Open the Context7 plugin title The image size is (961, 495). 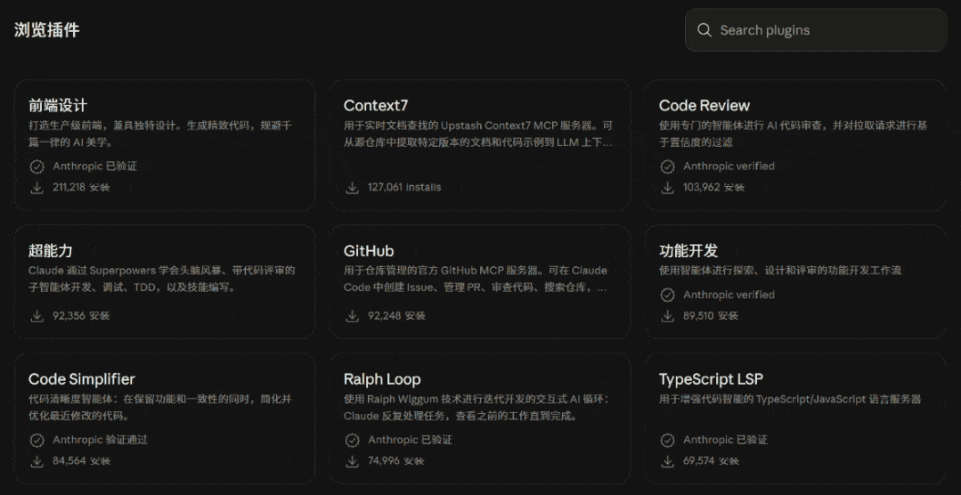[x=376, y=105]
